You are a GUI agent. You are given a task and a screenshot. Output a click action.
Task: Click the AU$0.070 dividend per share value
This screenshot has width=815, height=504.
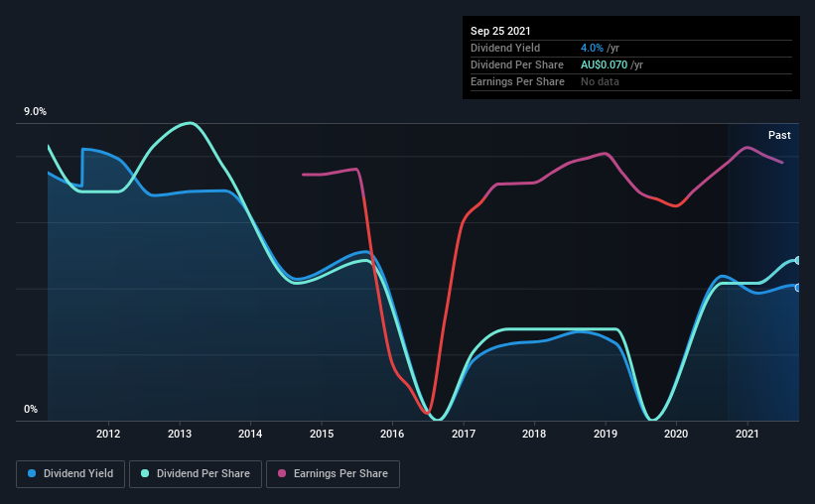point(604,64)
